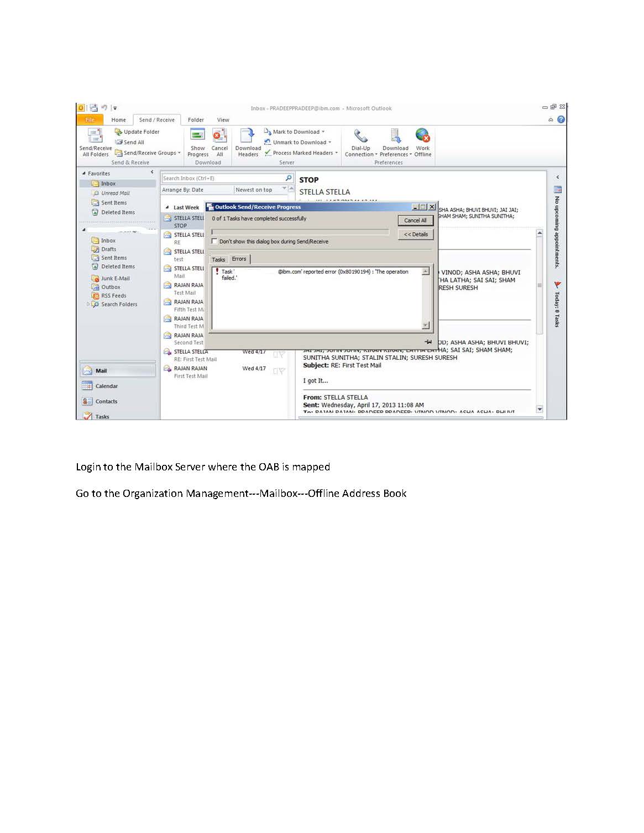Viewport: 644px width, 833px height.
Task: Click the calendar icon in To-Do bar
Action: [557, 190]
